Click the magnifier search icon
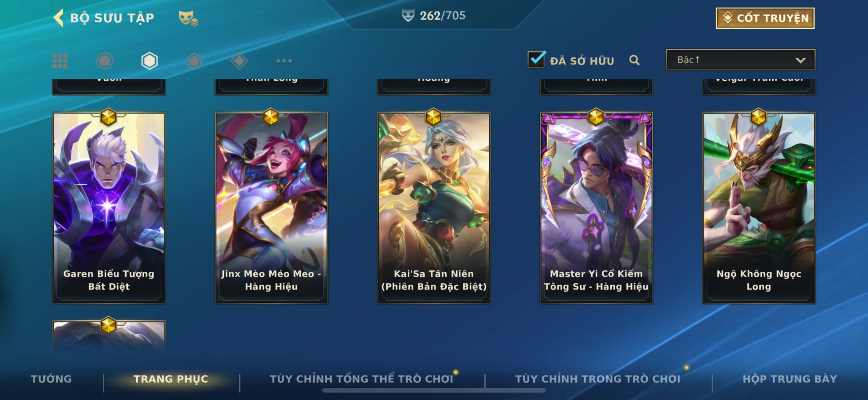 [x=634, y=60]
